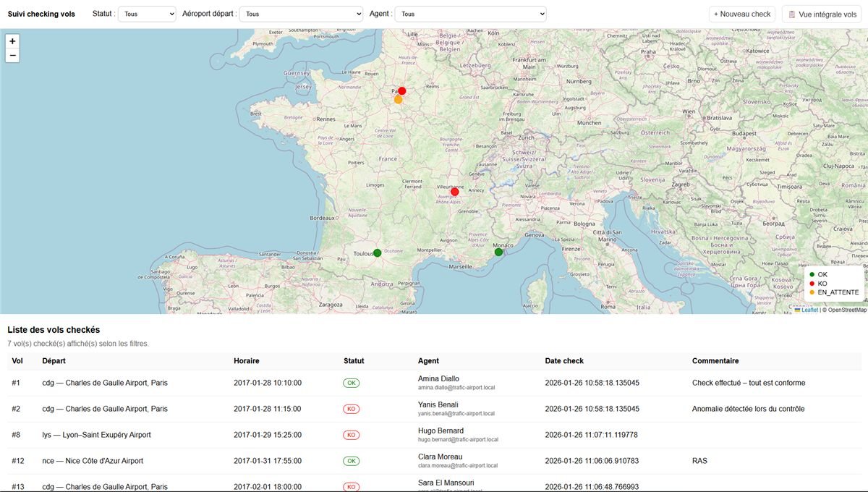The image size is (868, 492).
Task: Click the red marker at Paris
Action: [402, 91]
